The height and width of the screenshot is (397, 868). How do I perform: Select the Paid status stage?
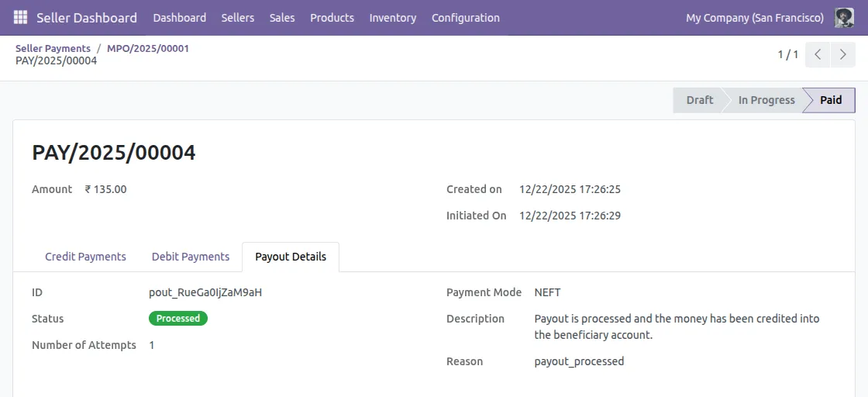[x=830, y=100]
